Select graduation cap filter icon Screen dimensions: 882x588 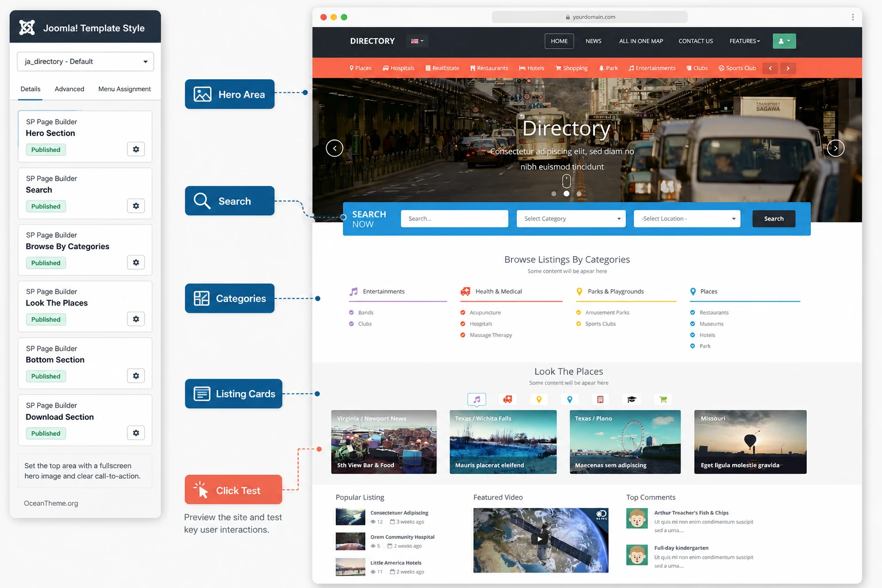[632, 399]
